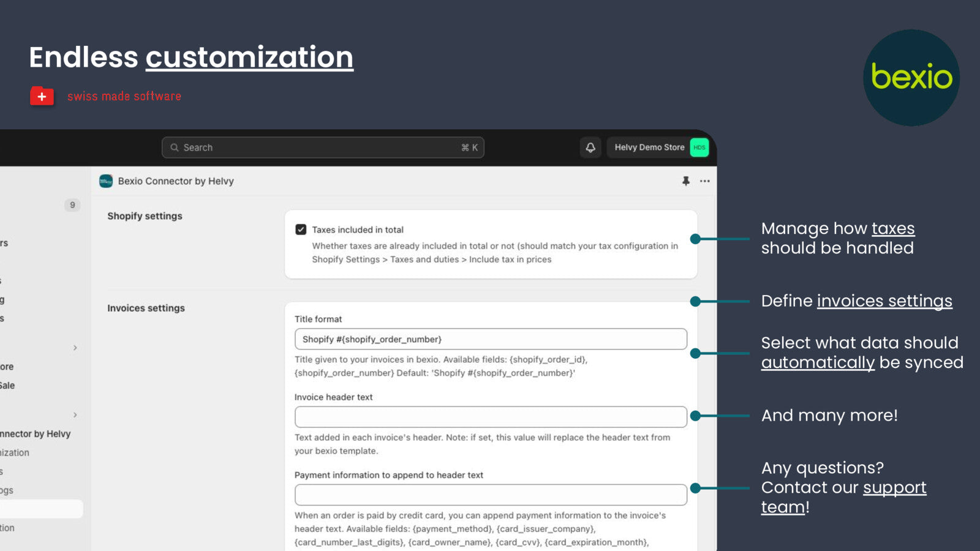Click the 'automatically' underlined link
Viewport: 980px width, 551px height.
[818, 362]
